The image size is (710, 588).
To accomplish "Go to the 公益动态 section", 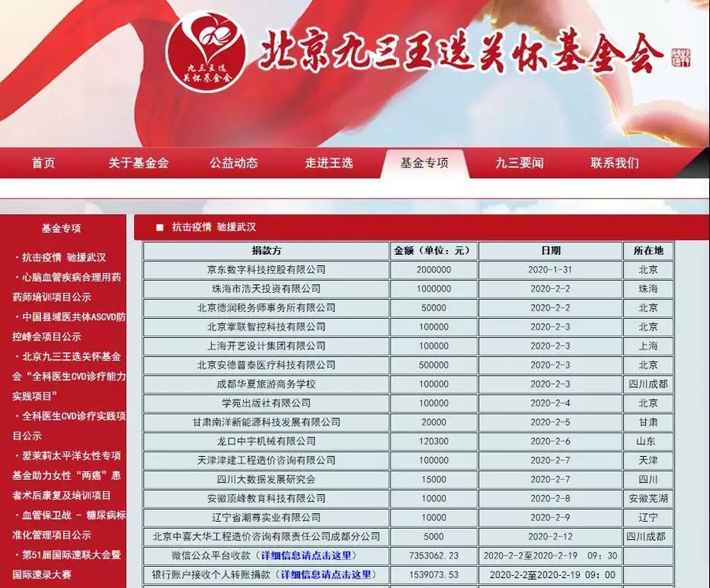I will pos(234,163).
